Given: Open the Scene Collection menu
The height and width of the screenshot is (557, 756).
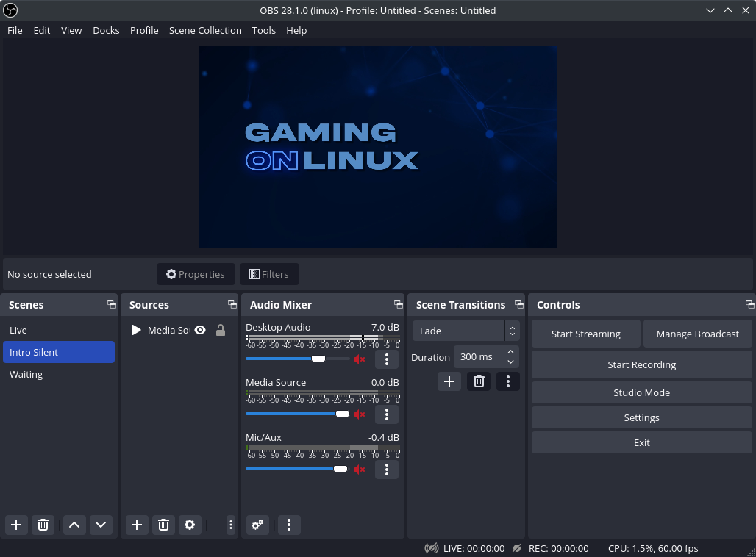Looking at the screenshot, I should point(205,30).
